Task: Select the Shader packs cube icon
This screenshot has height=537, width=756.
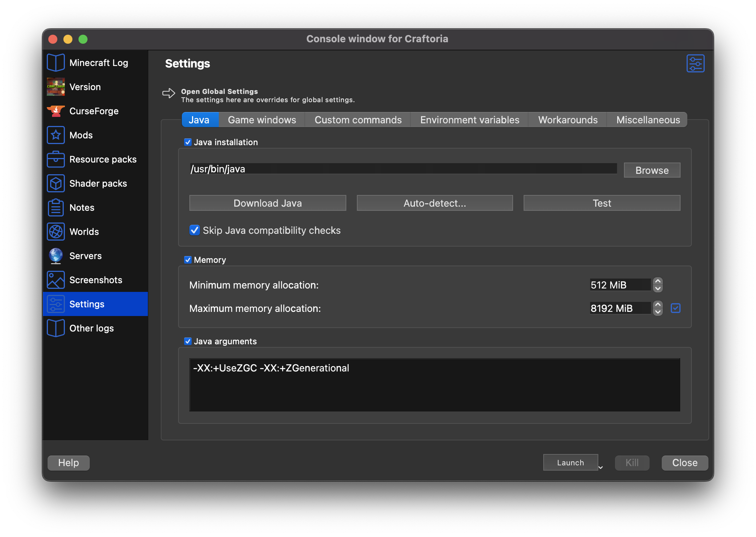Action: [56, 183]
